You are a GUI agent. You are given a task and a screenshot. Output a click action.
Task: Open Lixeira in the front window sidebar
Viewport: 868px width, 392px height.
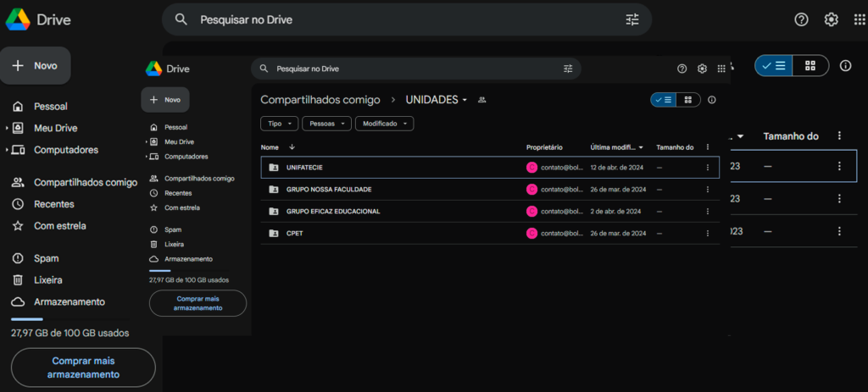point(167,244)
